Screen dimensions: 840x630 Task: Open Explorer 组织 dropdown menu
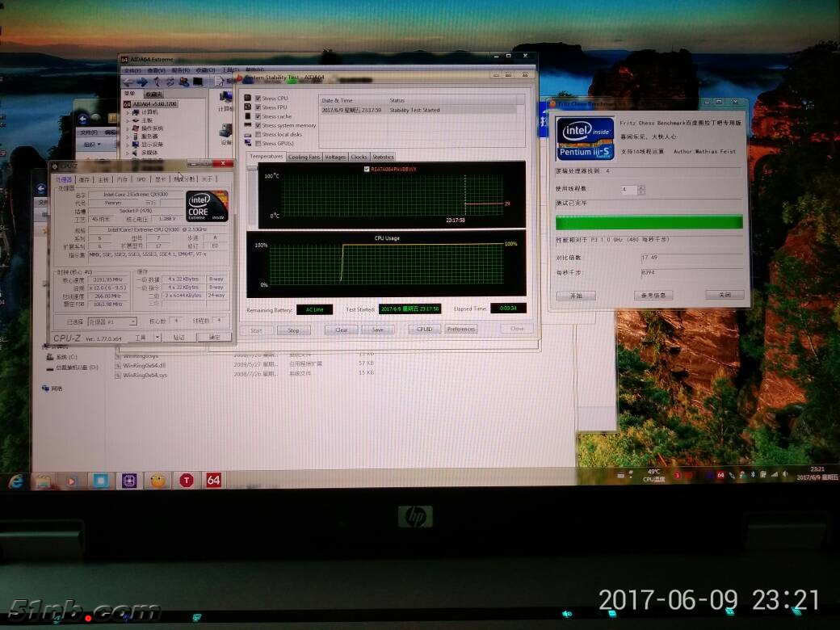pos(92,145)
